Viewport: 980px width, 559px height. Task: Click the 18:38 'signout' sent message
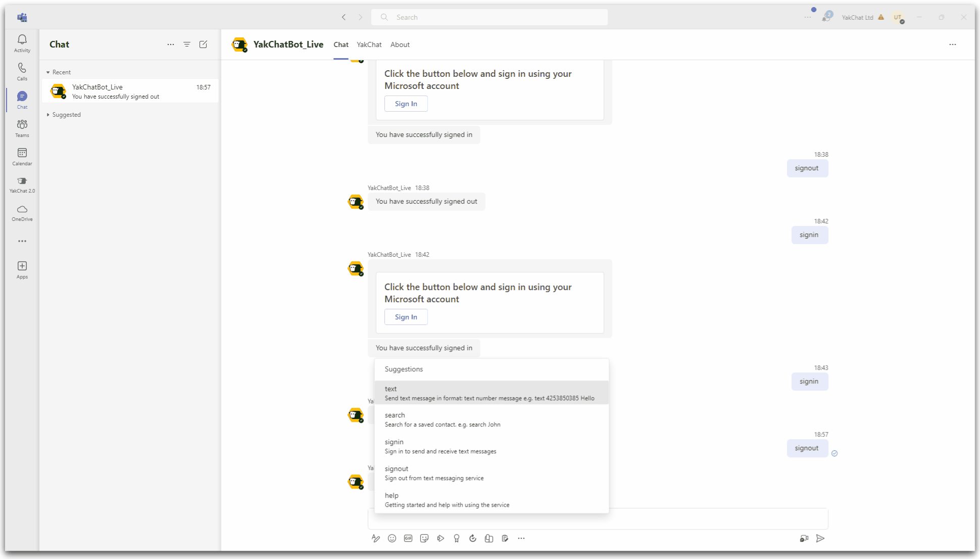coord(807,168)
